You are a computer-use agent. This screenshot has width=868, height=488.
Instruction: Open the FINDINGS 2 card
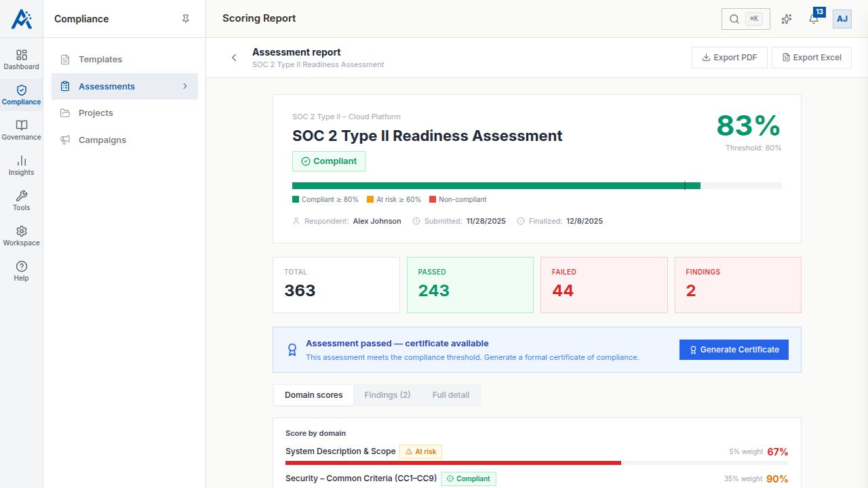[738, 285]
